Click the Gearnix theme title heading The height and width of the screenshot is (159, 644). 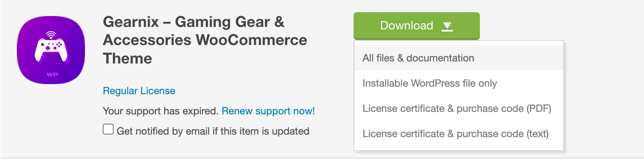(x=205, y=40)
